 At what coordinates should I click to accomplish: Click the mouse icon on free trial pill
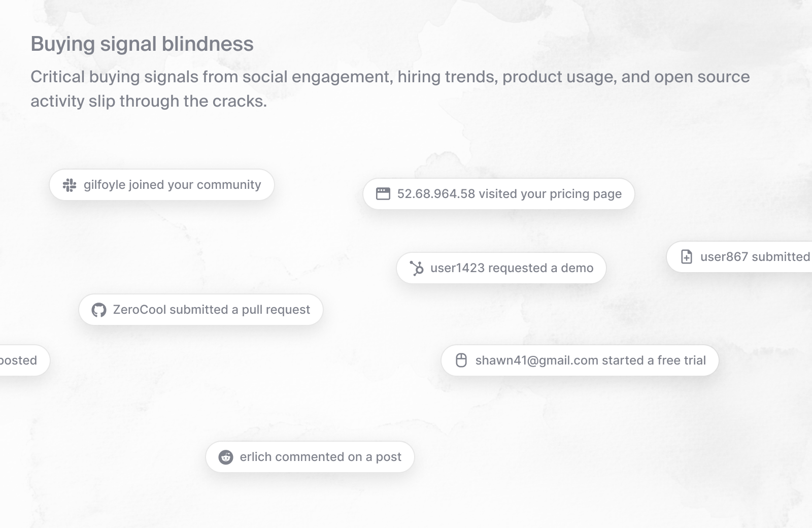tap(461, 360)
